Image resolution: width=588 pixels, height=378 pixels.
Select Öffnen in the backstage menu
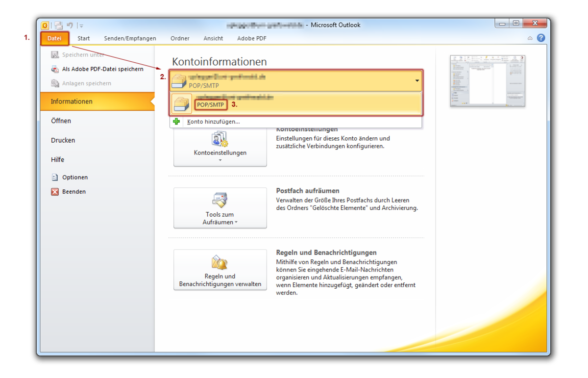click(61, 121)
